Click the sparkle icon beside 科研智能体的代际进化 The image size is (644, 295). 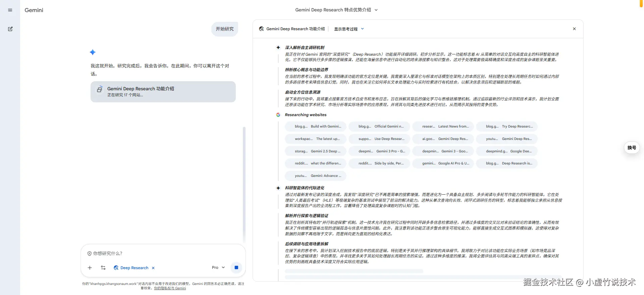point(278,188)
